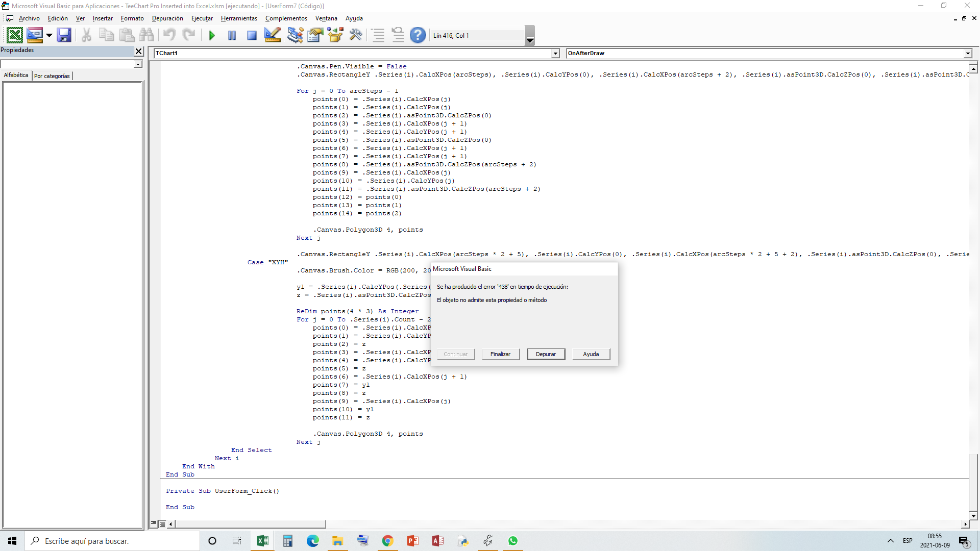The width and height of the screenshot is (980, 551).
Task: Open the Ventana menu
Action: click(x=326, y=18)
